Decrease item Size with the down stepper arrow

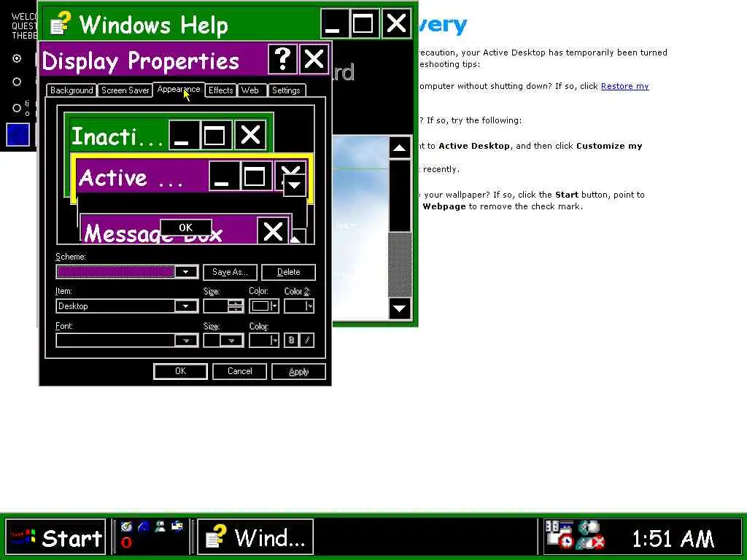click(x=236, y=309)
